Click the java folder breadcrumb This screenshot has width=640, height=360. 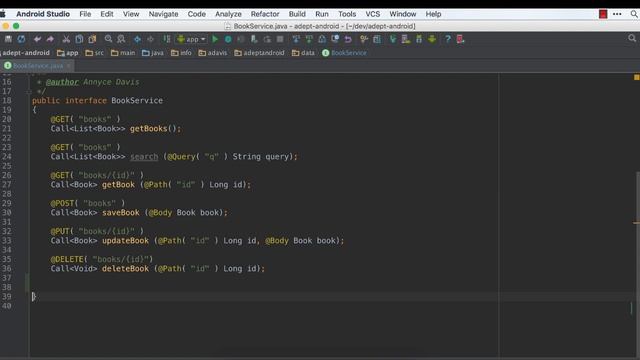click(x=153, y=53)
